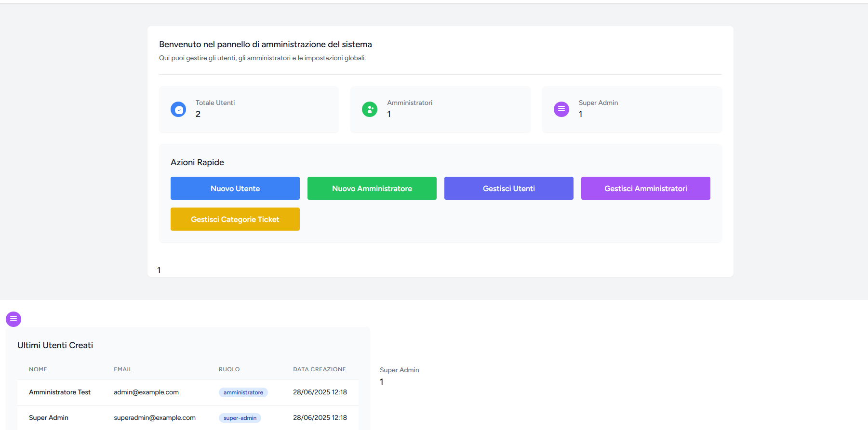Click the blue Totale Utenti icon
The image size is (868, 430).
178,109
